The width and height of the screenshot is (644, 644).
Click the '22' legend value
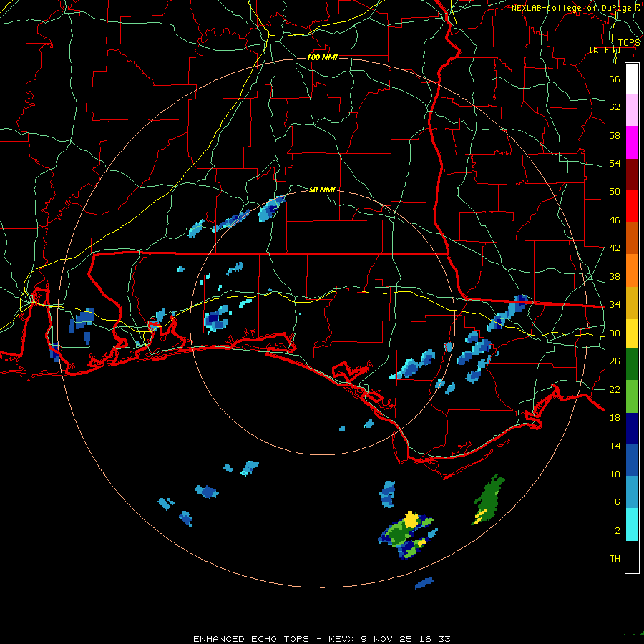pyautogui.click(x=615, y=389)
